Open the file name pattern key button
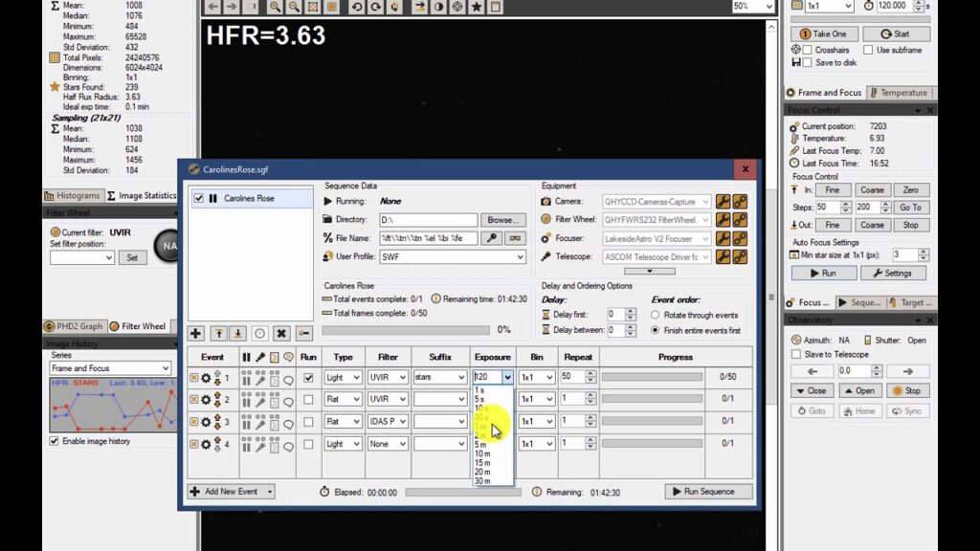This screenshot has width=980, height=551. [492, 238]
